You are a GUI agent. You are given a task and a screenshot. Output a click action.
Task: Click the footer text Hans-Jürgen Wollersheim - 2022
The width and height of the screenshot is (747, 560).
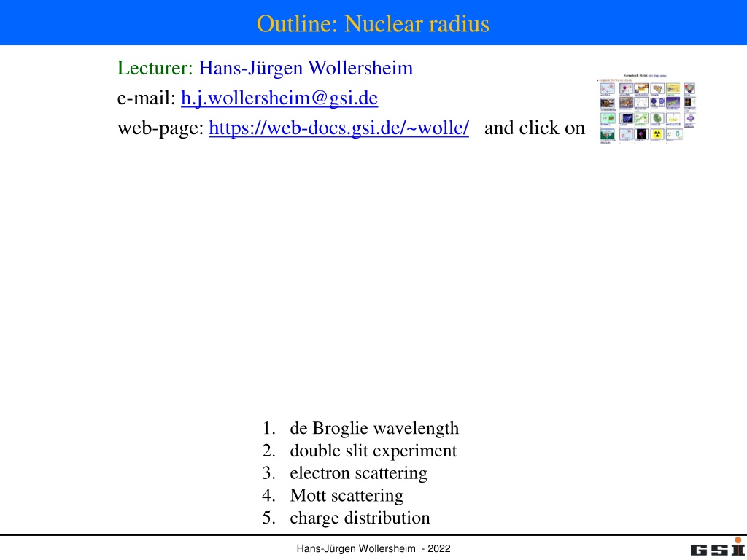(373, 548)
